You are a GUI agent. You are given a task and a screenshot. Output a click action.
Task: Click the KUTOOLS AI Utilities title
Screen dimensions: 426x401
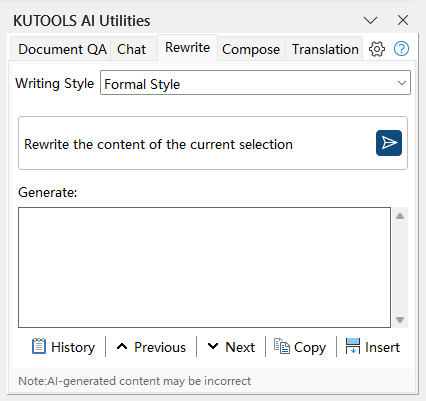tap(82, 21)
